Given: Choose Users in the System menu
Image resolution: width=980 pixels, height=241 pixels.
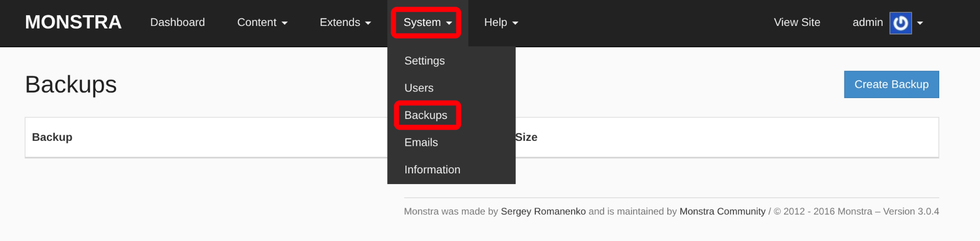Looking at the screenshot, I should 419,88.
